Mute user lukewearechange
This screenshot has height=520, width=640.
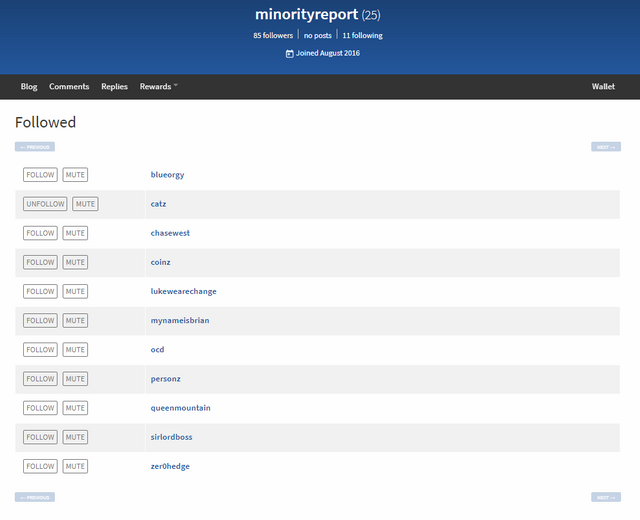coord(75,291)
